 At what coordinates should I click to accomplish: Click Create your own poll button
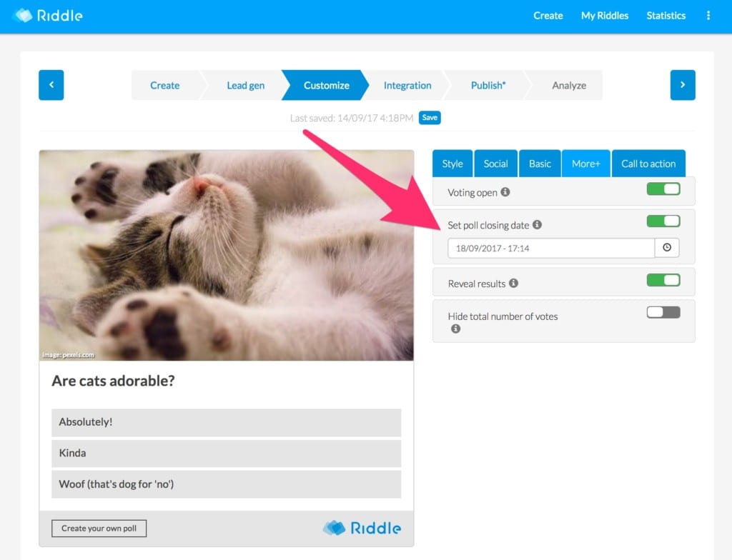99,529
